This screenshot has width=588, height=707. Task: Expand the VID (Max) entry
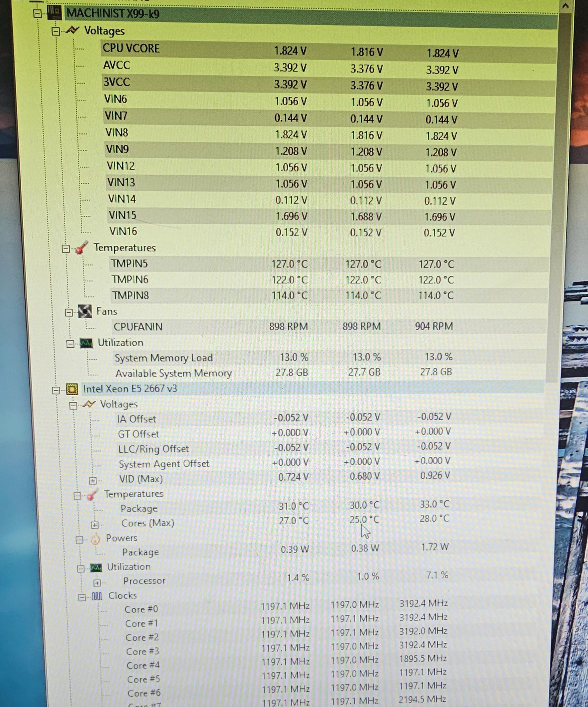[93, 481]
